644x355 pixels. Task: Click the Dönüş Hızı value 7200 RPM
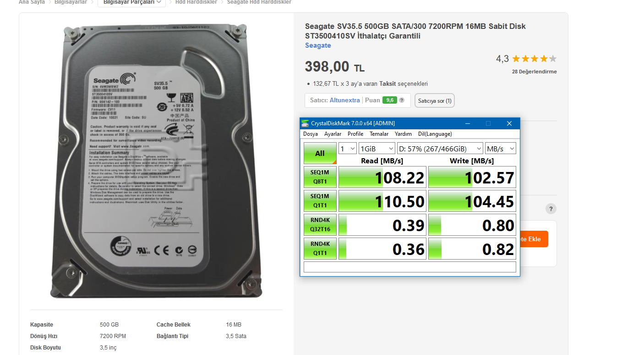[113, 336]
